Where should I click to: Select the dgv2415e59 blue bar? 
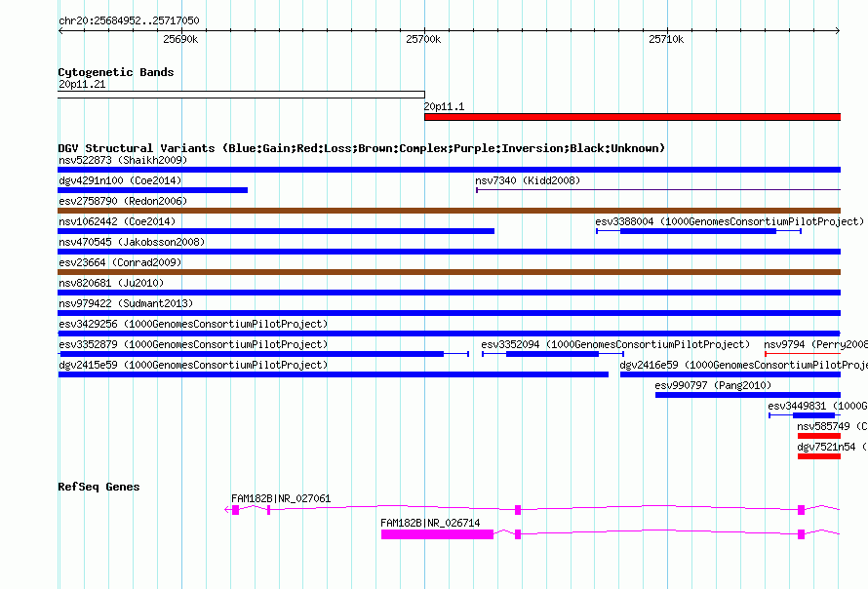tap(334, 374)
